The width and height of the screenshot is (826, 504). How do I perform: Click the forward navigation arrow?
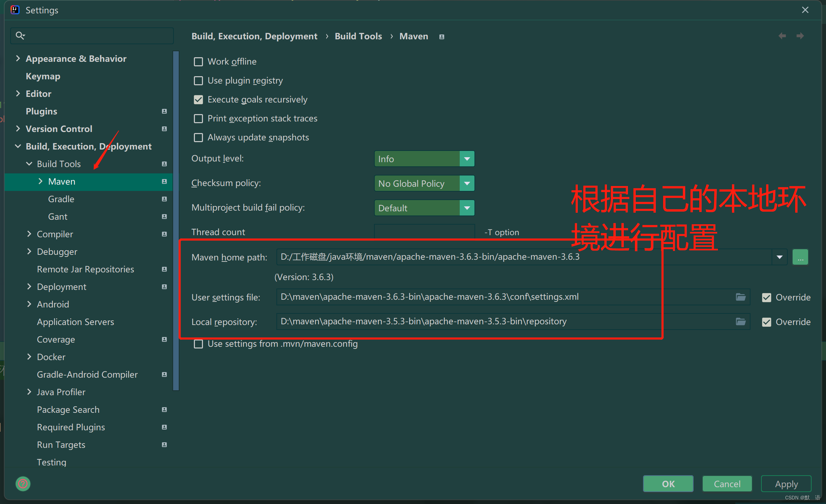(800, 36)
